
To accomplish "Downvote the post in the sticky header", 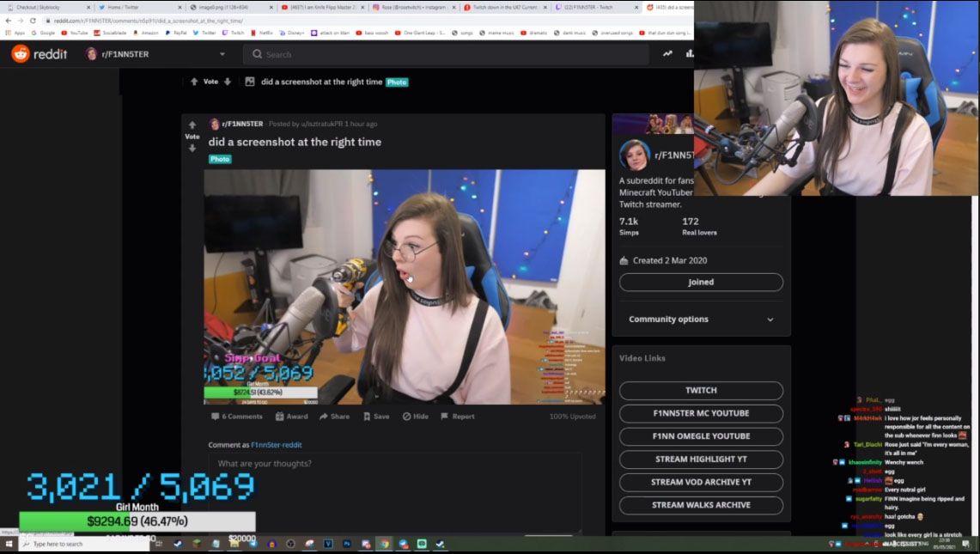I will pyautogui.click(x=228, y=82).
